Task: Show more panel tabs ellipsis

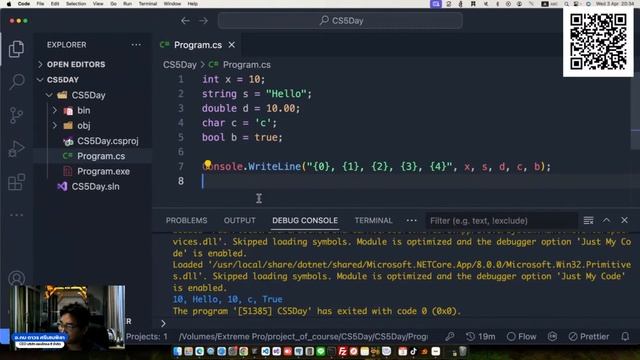Action: pyautogui.click(x=411, y=220)
